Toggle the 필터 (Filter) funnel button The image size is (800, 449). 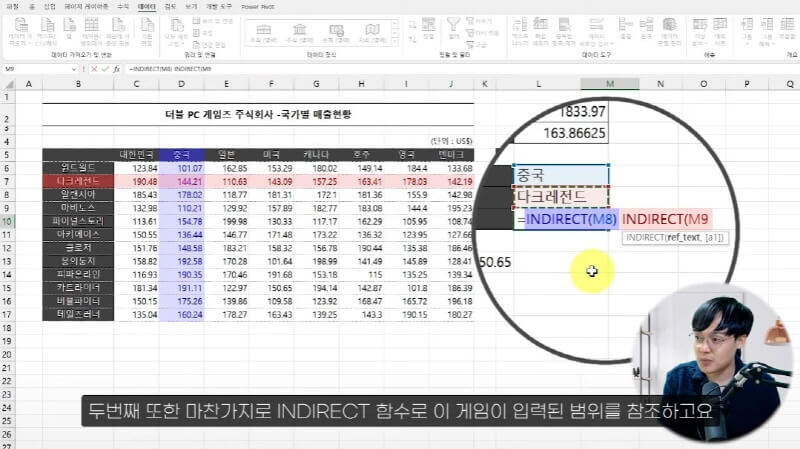coord(453,29)
